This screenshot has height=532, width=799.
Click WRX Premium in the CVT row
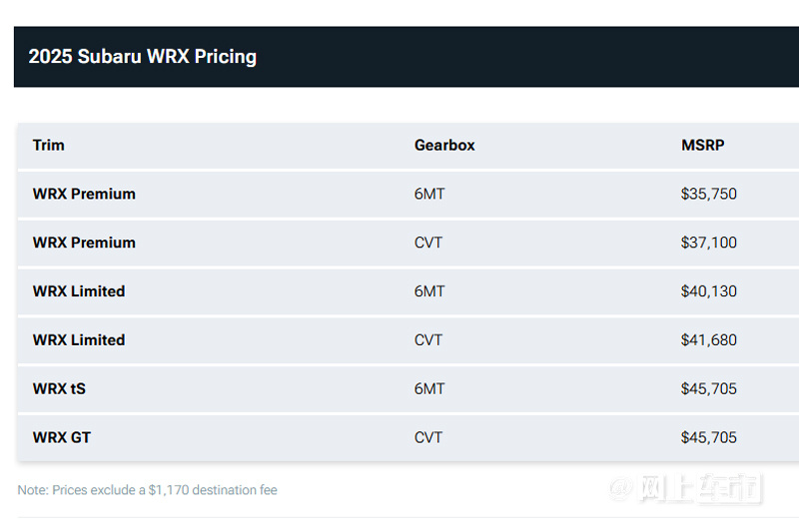tap(84, 243)
